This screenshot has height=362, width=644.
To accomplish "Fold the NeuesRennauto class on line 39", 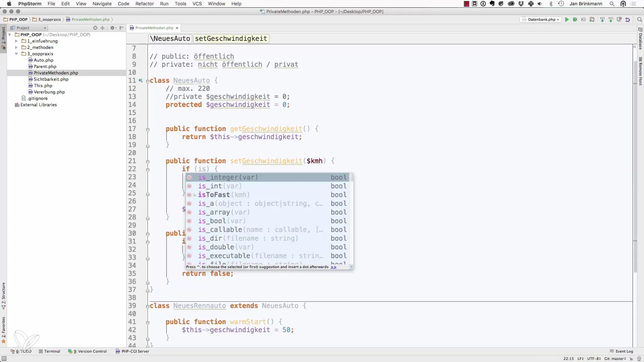I will [148, 306].
